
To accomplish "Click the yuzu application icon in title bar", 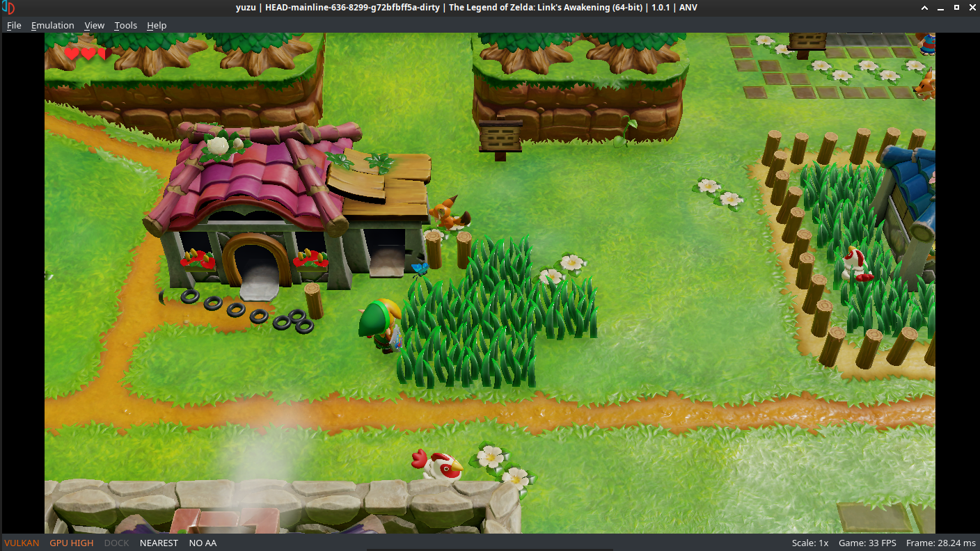I will point(9,8).
